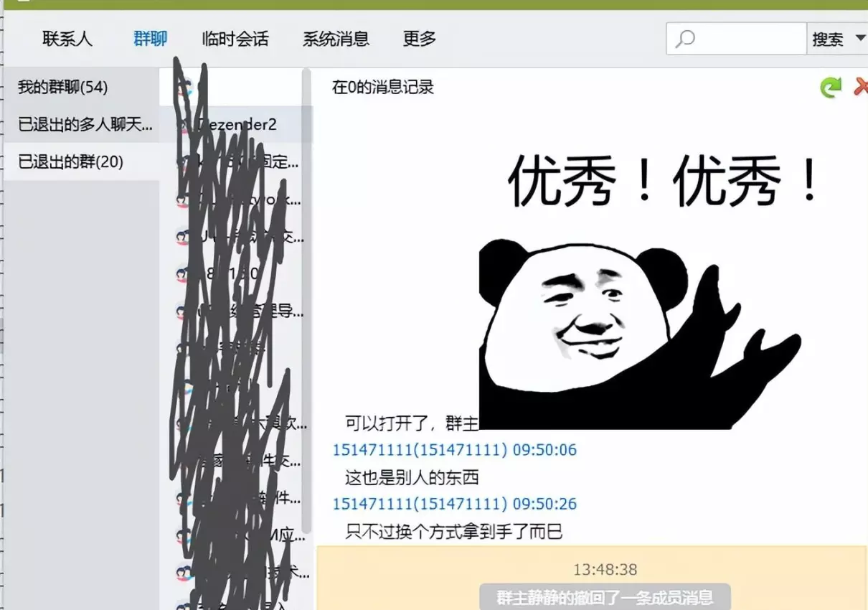Click sender line 151471111 at 09:50:06
This screenshot has width=868, height=610.
pos(454,450)
